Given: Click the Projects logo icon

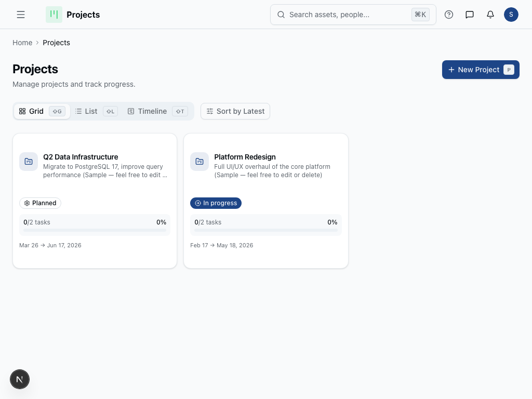Looking at the screenshot, I should [54, 15].
